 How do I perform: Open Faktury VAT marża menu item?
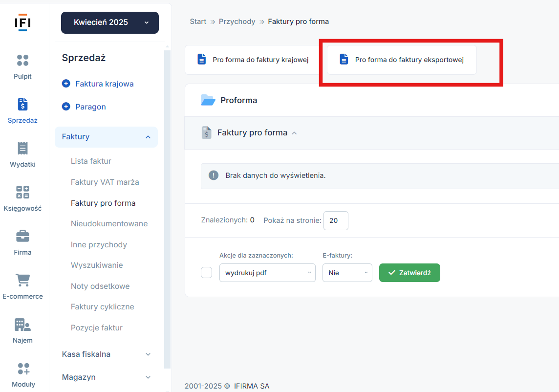pos(105,182)
